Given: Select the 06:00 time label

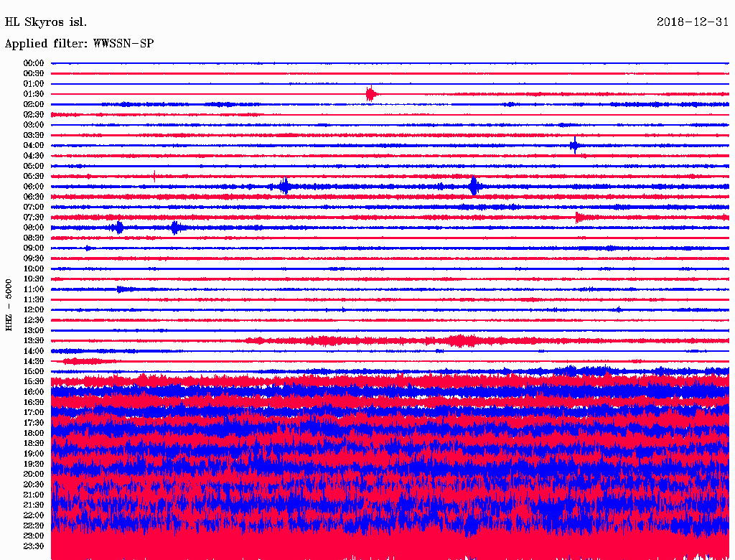Looking at the screenshot, I should tap(34, 187).
